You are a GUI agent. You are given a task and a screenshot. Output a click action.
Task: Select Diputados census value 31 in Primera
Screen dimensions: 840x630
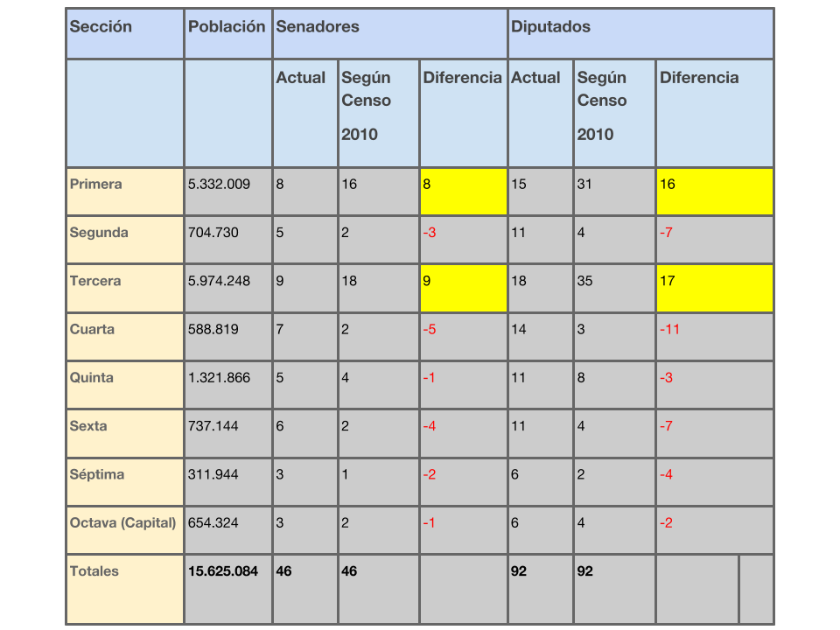[x=584, y=185]
